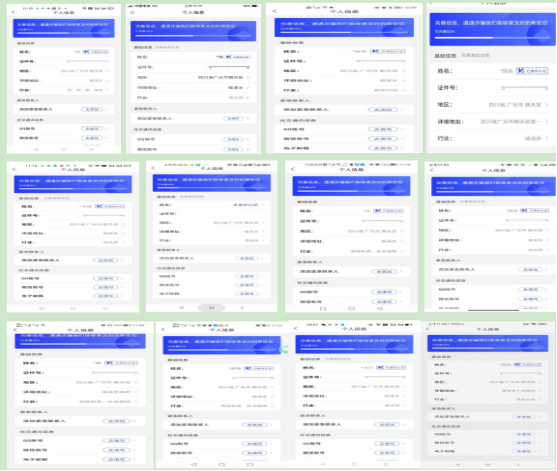Viewport: 557px width, 471px height.
Task: Tap home circle in middle row's third screenshot
Action: (351, 308)
